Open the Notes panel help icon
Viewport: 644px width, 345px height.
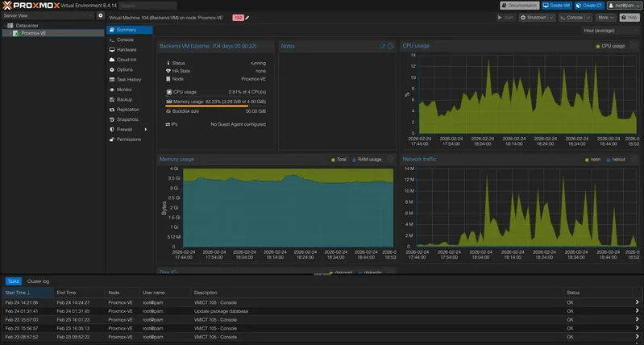coord(391,46)
